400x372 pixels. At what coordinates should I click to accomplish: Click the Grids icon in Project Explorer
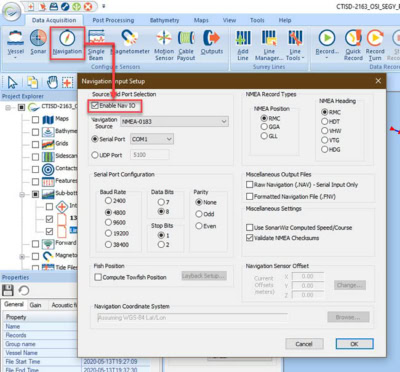pyautogui.click(x=48, y=144)
